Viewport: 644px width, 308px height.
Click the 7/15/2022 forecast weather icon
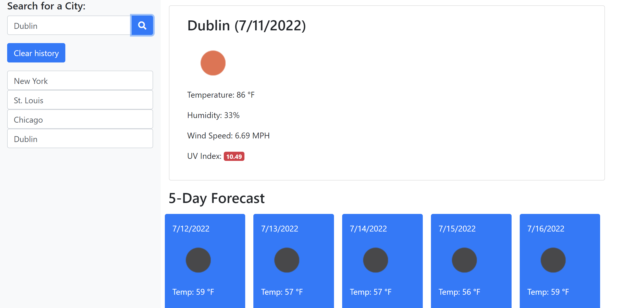[x=464, y=260]
